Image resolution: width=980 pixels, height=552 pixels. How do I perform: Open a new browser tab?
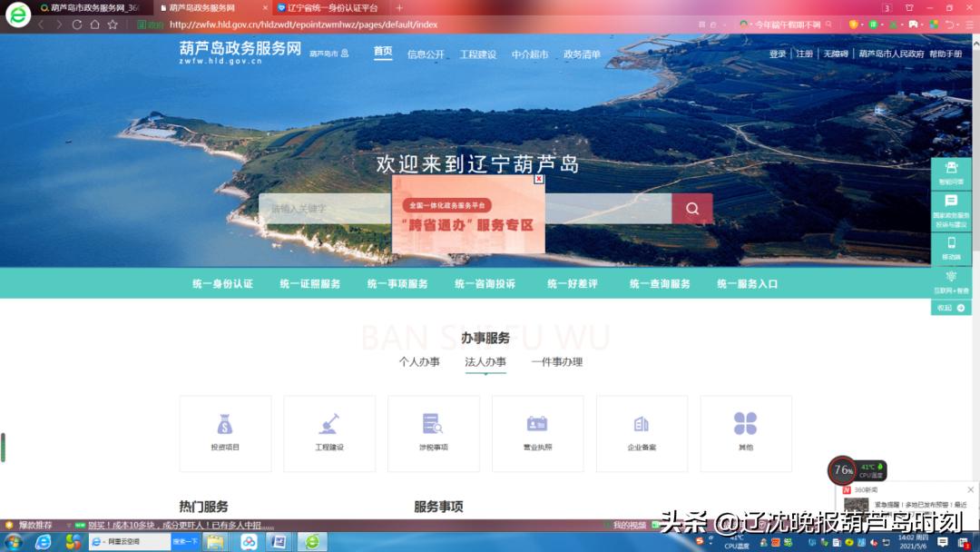399,8
